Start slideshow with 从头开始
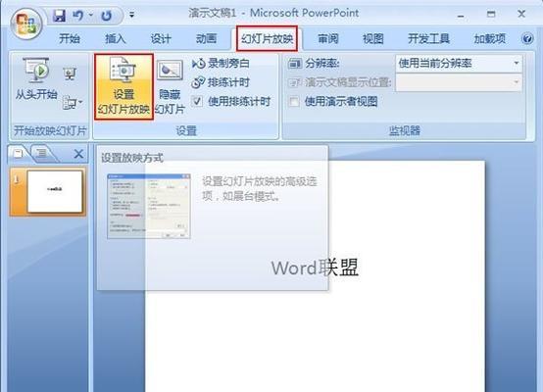This screenshot has width=543, height=392. (x=36, y=79)
